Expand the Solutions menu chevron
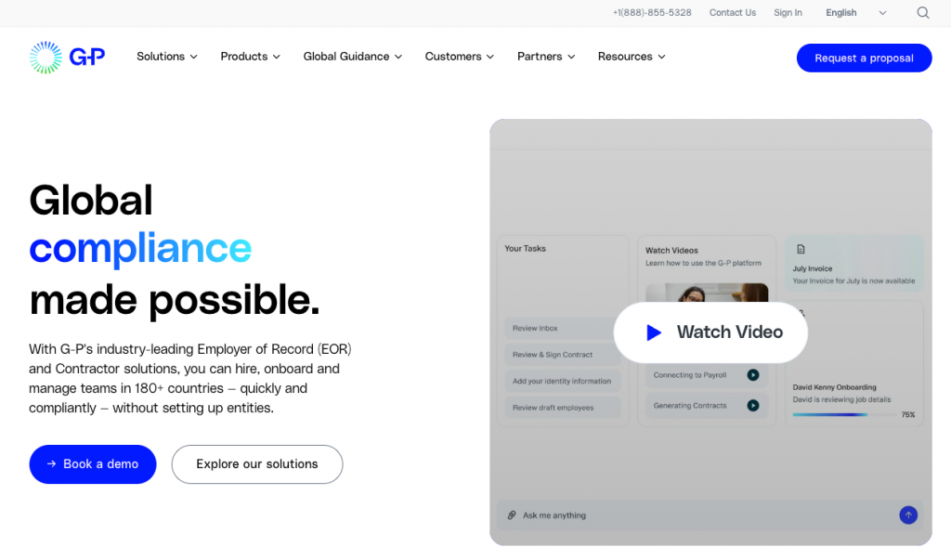The height and width of the screenshot is (560, 951). pyautogui.click(x=193, y=57)
